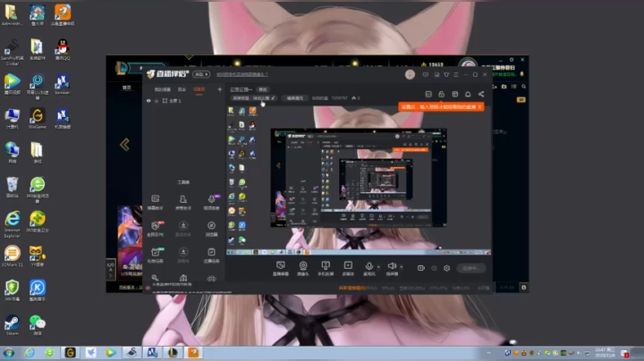Open the streamer avatar in title bar
Viewport: 644px width, 361px height.
click(x=410, y=74)
